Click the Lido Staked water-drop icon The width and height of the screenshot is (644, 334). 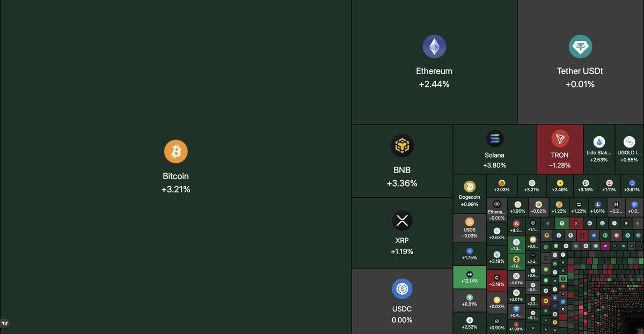(599, 142)
